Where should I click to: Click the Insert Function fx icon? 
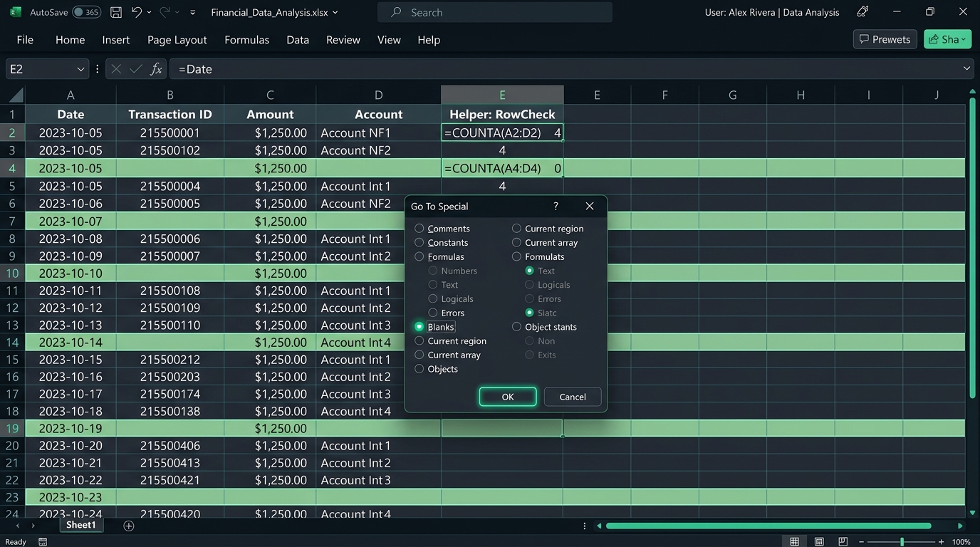coord(156,69)
